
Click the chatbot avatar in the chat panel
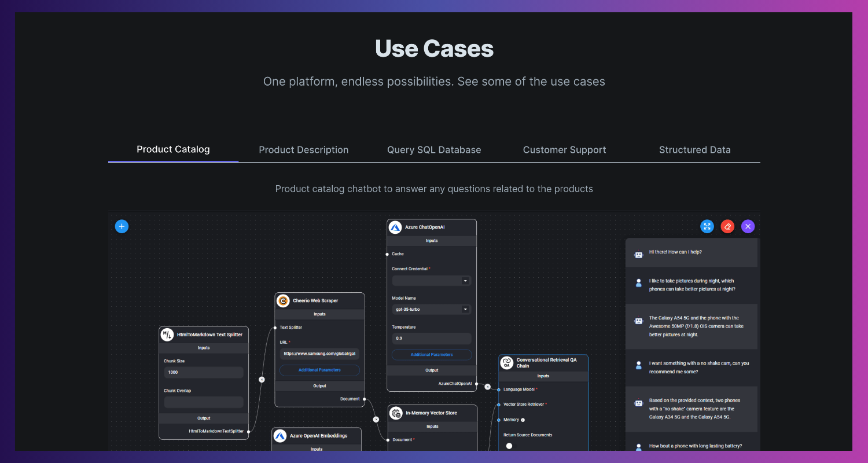639,255
